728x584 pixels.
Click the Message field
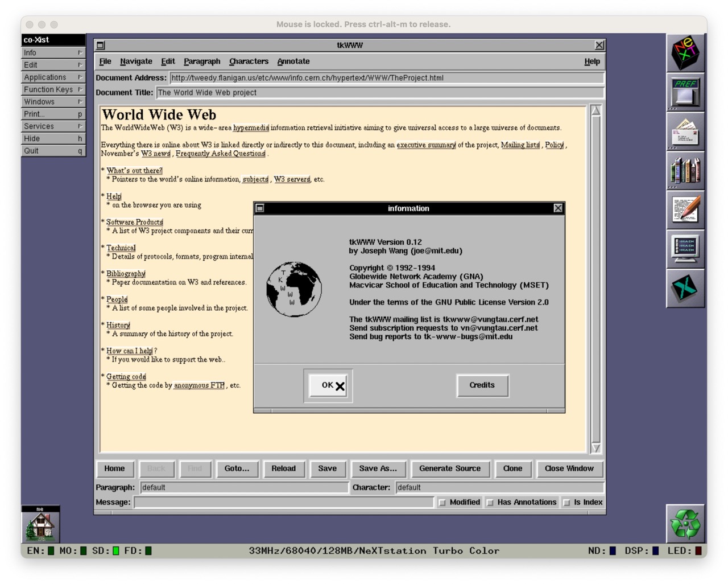click(284, 503)
